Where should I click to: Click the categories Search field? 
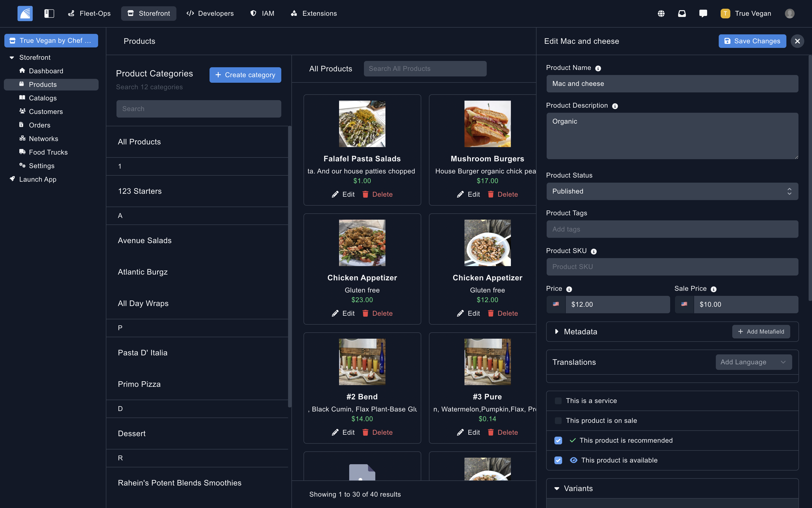[199, 109]
